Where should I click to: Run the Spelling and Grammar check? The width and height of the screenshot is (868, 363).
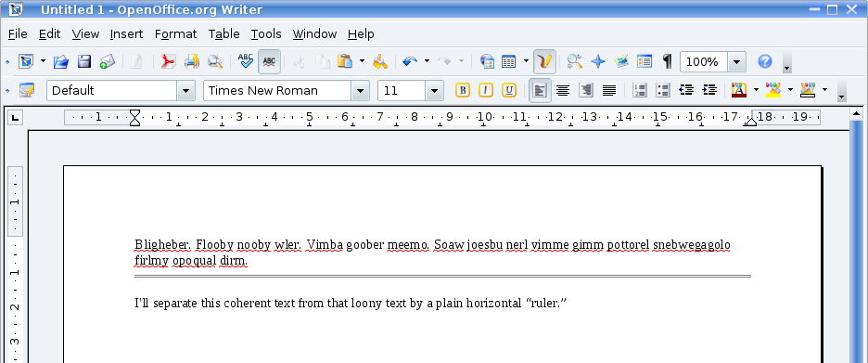(x=246, y=61)
